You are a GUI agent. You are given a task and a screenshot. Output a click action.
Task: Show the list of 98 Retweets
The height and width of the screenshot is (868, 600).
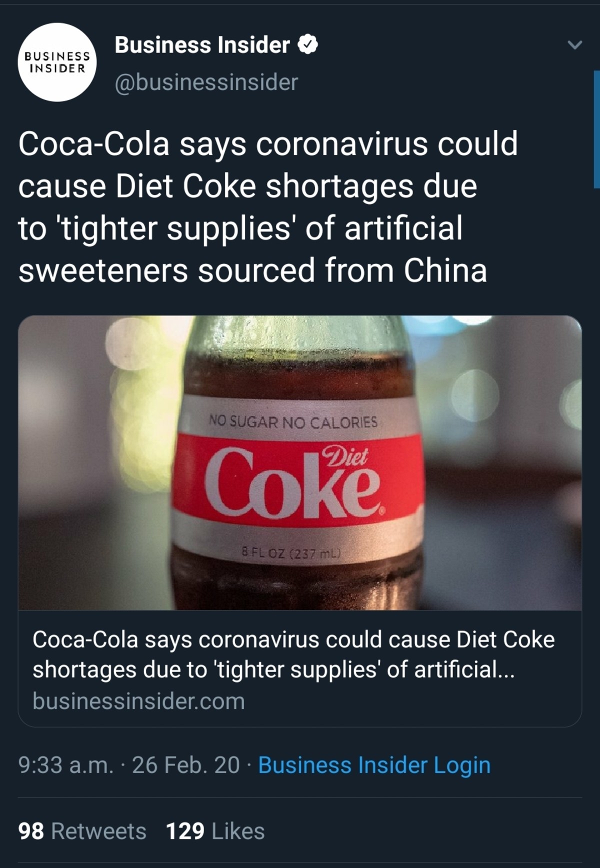(x=82, y=831)
